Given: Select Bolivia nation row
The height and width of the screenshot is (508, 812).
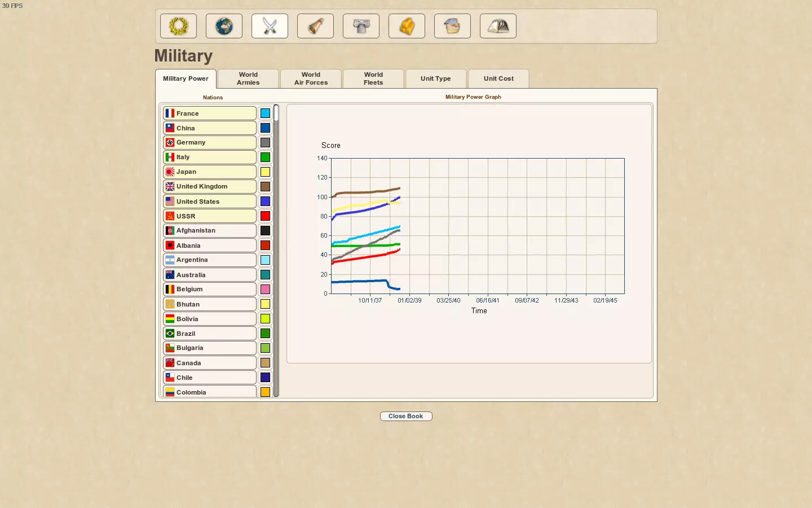Looking at the screenshot, I should point(210,319).
